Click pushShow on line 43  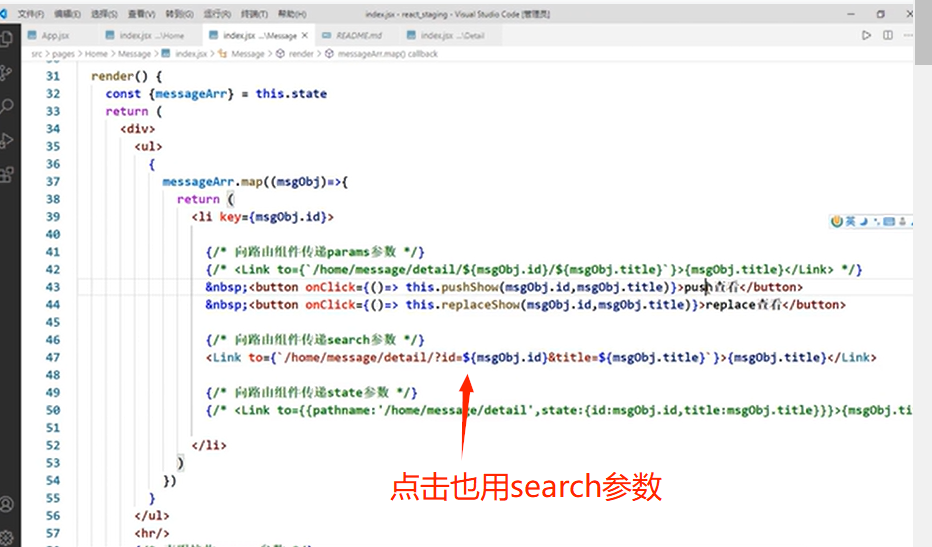click(470, 287)
